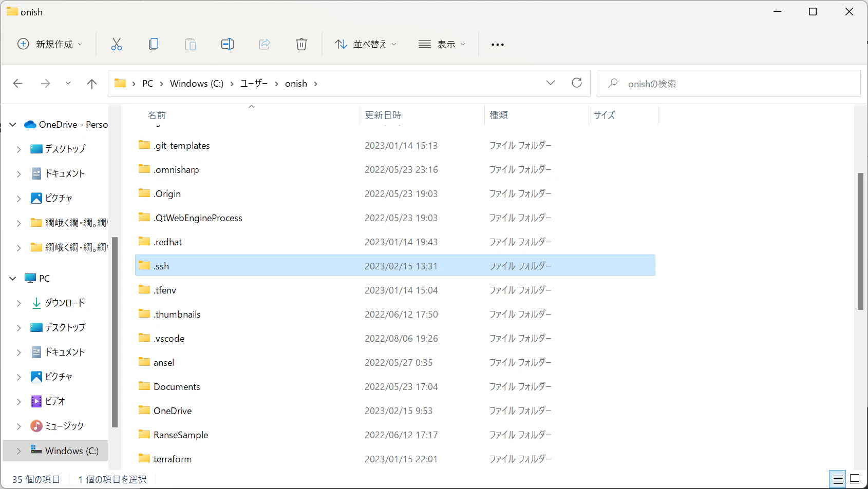Select the OneDrive folder in file list
This screenshot has width=868, height=489.
click(x=395, y=410)
